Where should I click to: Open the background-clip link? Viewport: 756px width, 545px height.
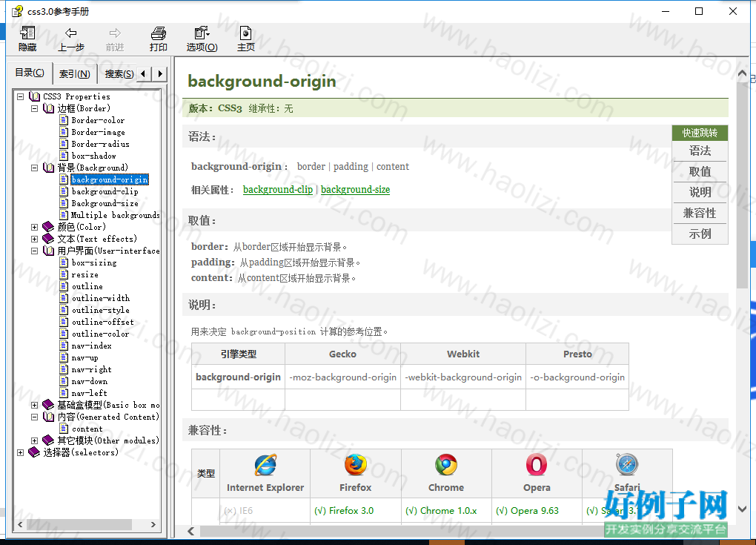coord(278,190)
